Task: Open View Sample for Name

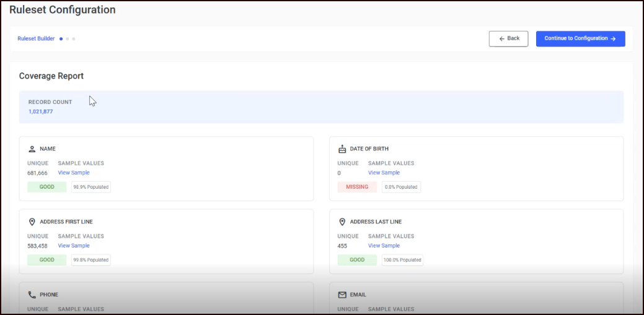Action: tap(74, 173)
